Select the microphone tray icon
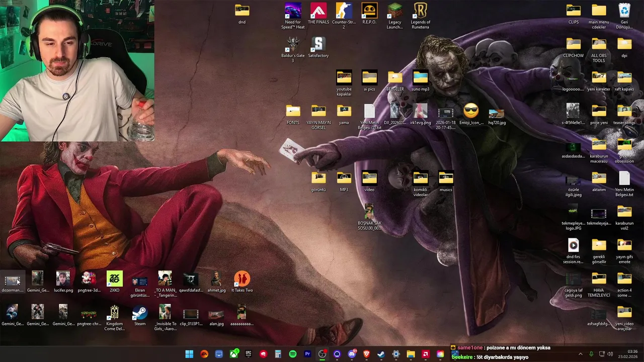Image resolution: width=644 pixels, height=362 pixels. pos(591,354)
